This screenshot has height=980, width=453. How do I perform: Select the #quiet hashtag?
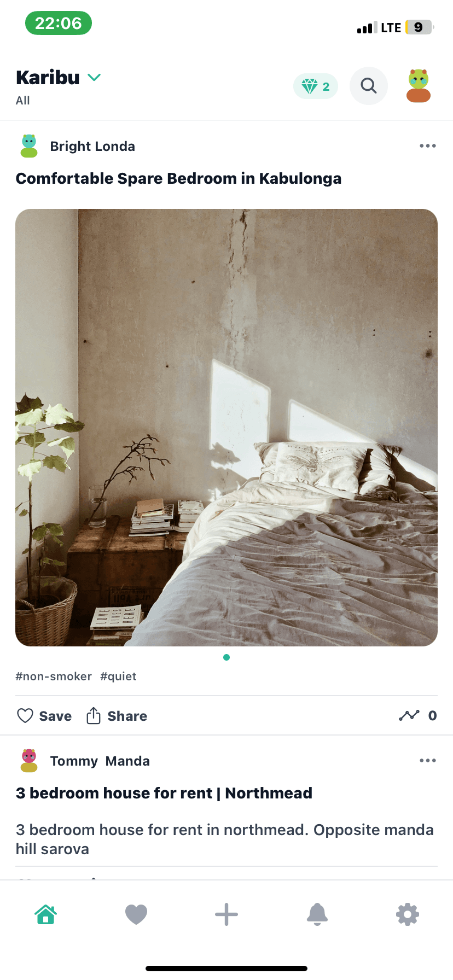pos(118,676)
